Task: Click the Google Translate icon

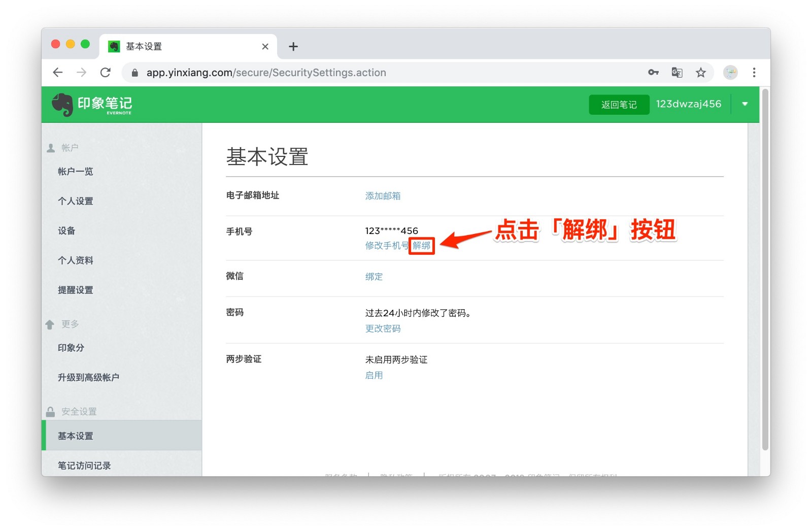Action: point(677,73)
